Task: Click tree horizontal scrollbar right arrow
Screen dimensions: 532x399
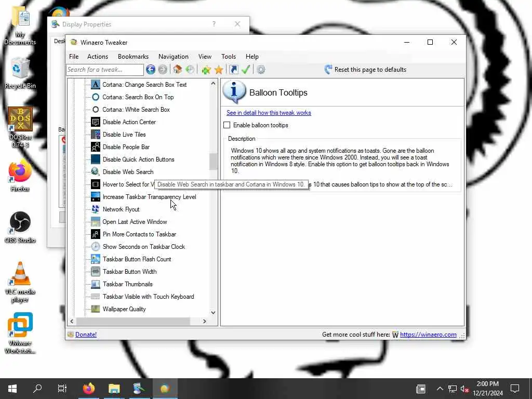Action: coord(204,321)
